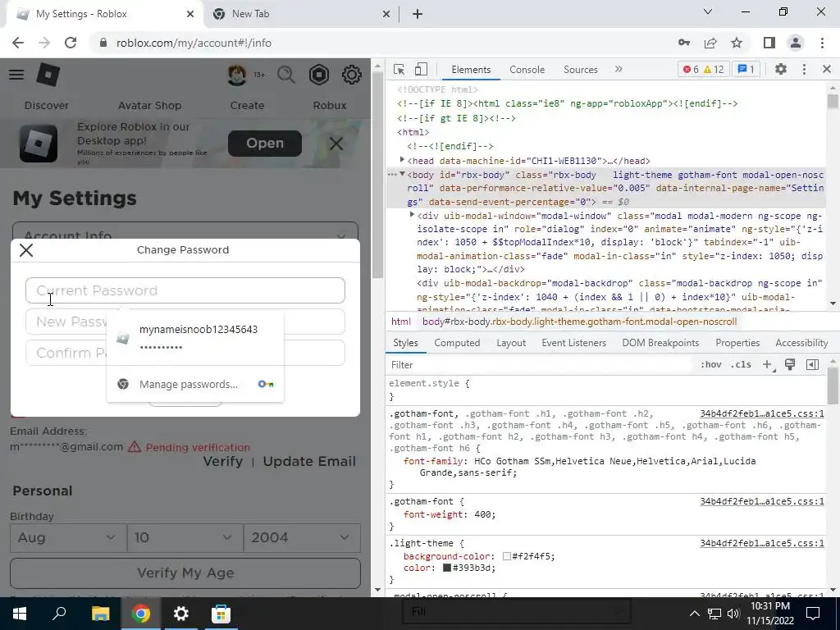Toggle rendering emulations paintbrush icon
This screenshot has height=630, width=840.
click(790, 365)
